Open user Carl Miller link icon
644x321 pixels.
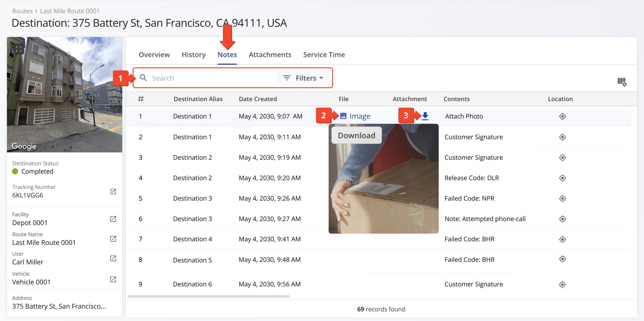113,258
